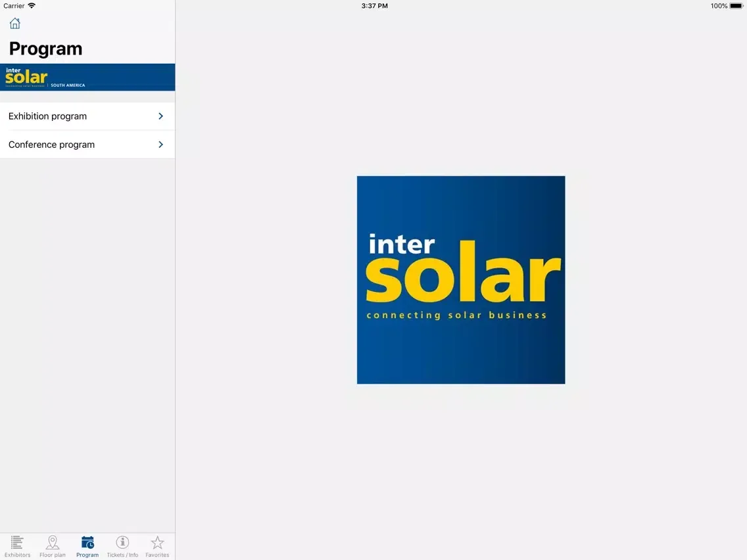Tap the Wi-Fi status icon

click(x=32, y=6)
